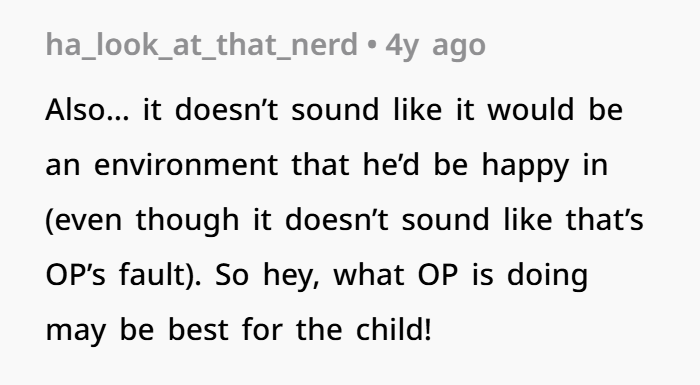Click the word "what" before "OP is doing"
Viewport: 700px width, 385px height.
pos(369,275)
